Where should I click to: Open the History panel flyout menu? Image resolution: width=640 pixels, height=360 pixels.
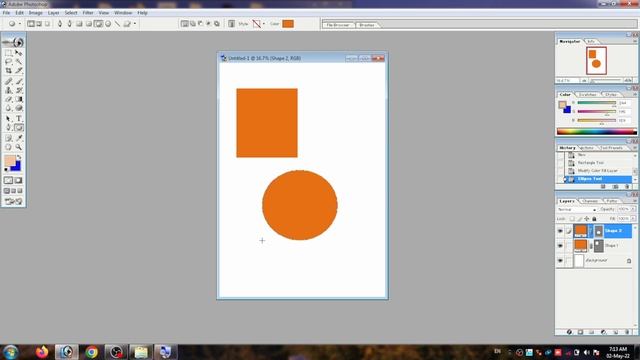click(x=635, y=148)
